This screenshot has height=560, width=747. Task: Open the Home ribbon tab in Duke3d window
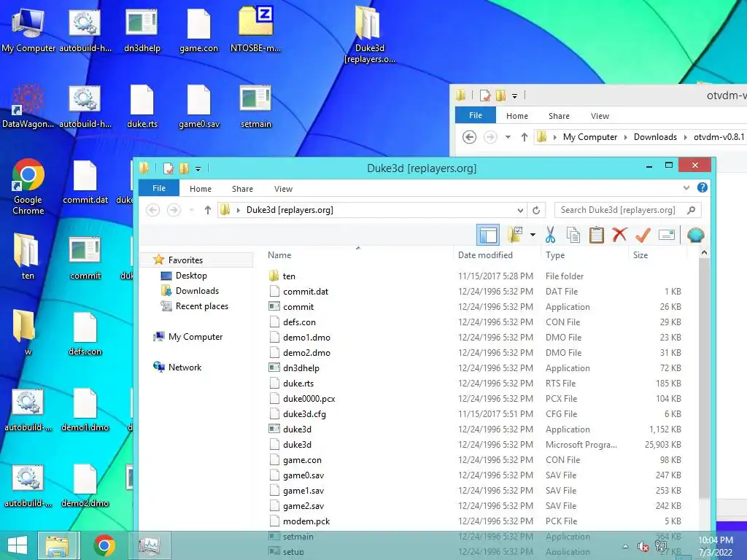point(200,189)
